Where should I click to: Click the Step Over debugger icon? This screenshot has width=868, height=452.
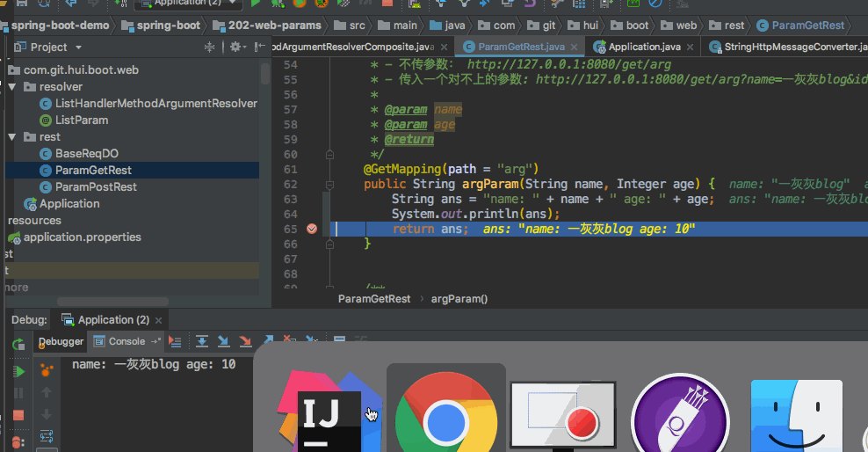click(x=201, y=341)
